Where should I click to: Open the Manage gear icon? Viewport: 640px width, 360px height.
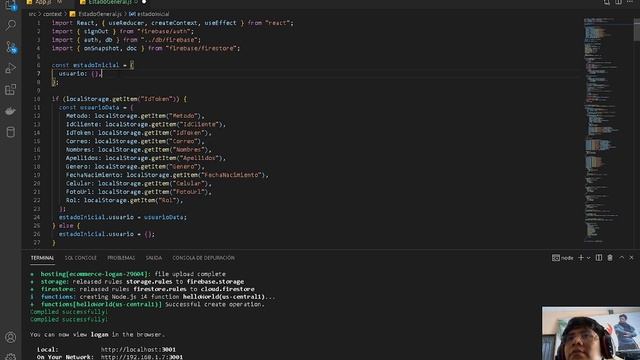[11, 357]
